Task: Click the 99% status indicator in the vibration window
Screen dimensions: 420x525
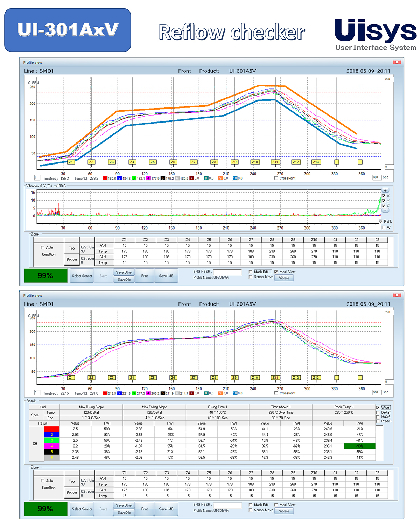Action: 45,276
